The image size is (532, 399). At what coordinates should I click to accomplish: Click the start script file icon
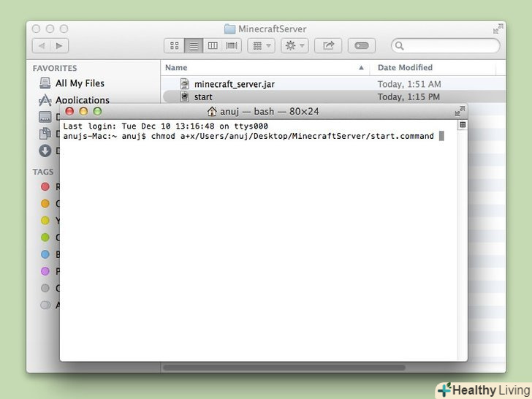click(185, 96)
